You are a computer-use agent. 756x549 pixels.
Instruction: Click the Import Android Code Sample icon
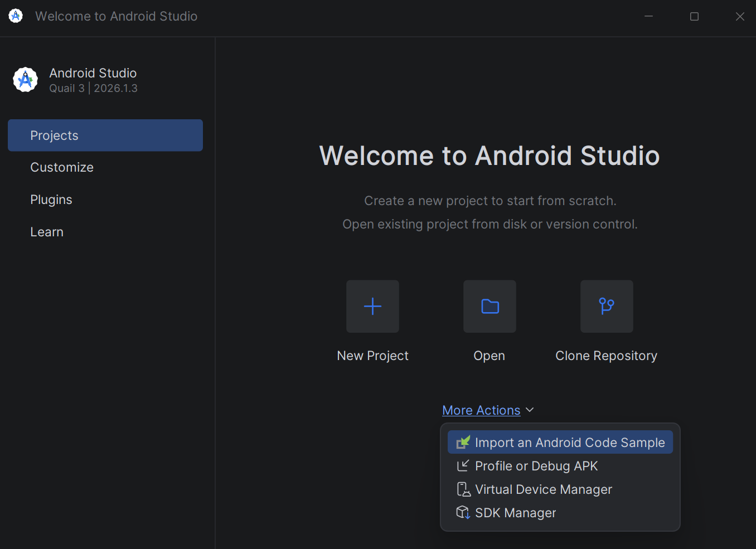coord(463,443)
